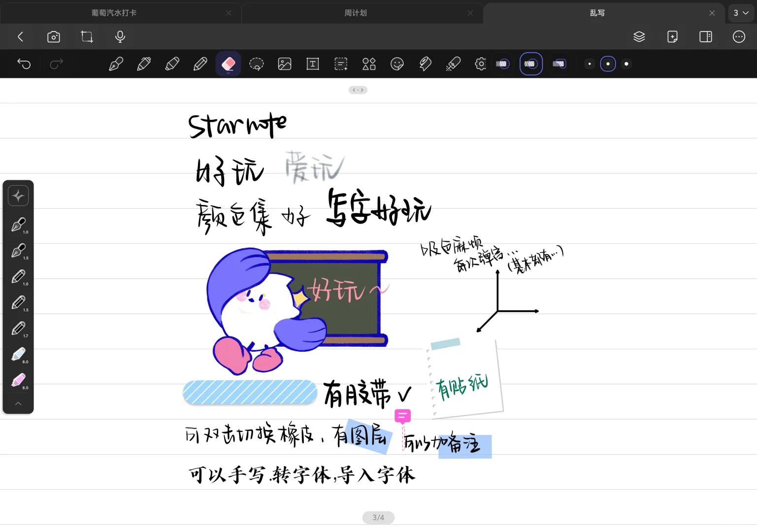The width and height of the screenshot is (757, 532).
Task: Pick the blue 8.0 highlighter preset
Action: [x=19, y=355]
